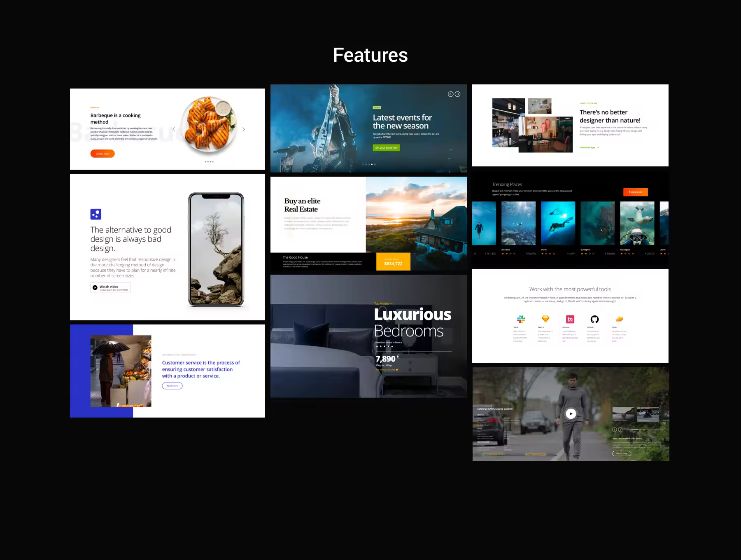
Task: Go to previous concert slide via left arrow circle
Action: 451,94
